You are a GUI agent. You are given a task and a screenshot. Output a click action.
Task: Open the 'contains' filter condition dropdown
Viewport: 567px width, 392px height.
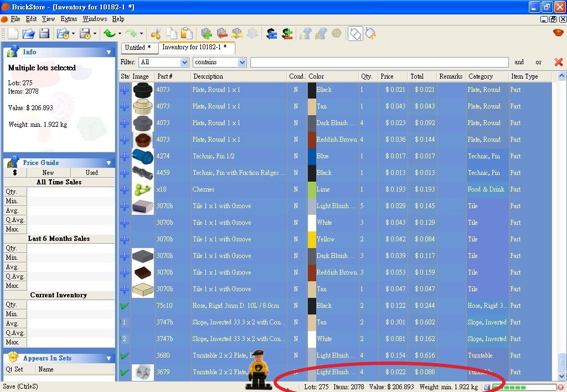tap(243, 62)
